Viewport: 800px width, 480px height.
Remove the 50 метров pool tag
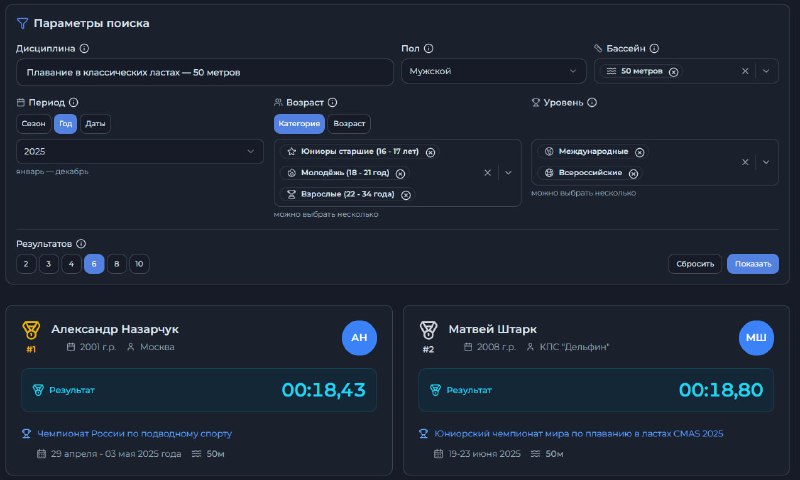point(673,72)
